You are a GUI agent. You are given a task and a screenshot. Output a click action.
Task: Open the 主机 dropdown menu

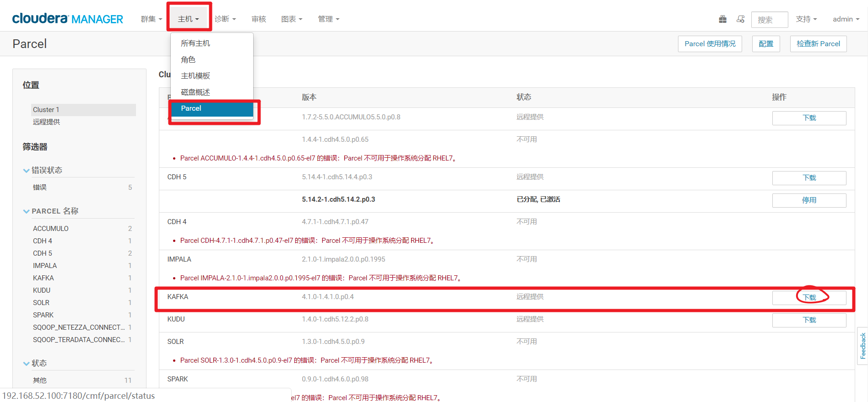[188, 19]
